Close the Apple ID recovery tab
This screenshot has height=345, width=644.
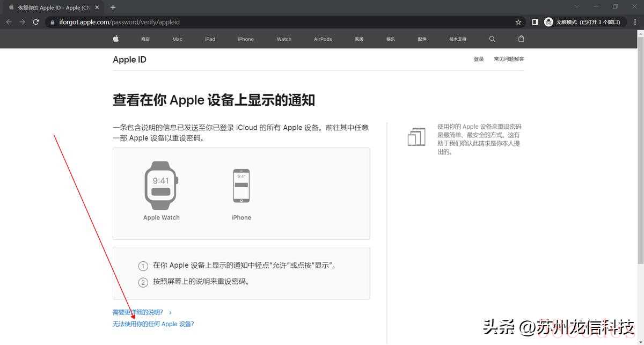tap(97, 8)
